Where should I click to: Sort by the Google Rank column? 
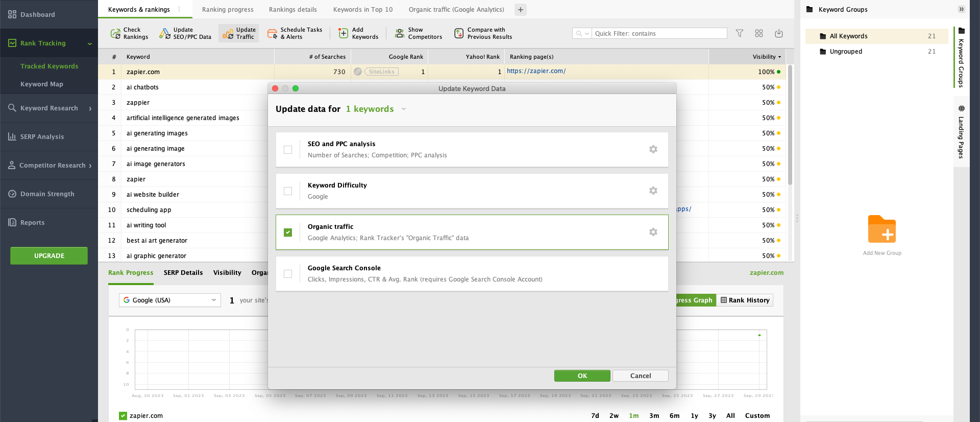(x=389, y=57)
